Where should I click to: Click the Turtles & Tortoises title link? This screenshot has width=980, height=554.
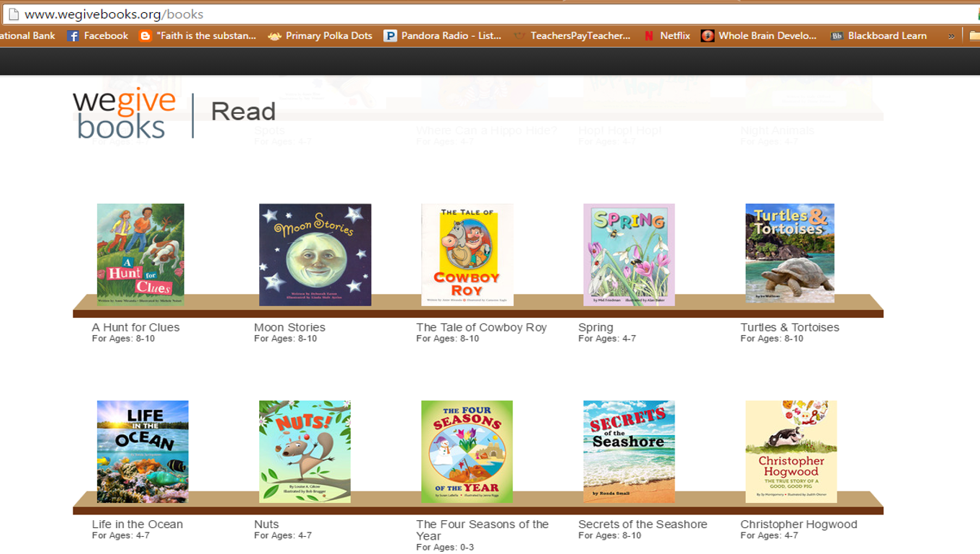tap(790, 327)
